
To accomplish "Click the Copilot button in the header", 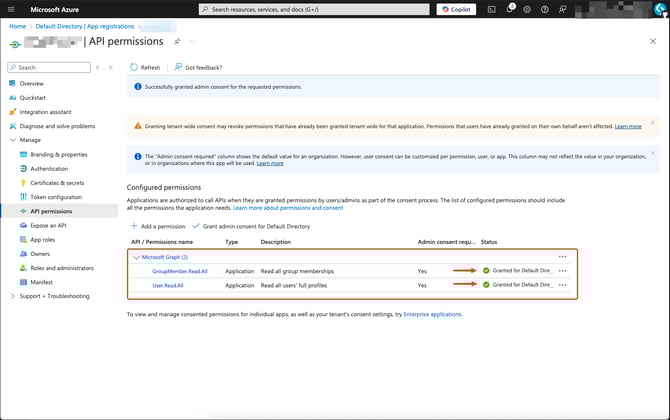I will [456, 9].
